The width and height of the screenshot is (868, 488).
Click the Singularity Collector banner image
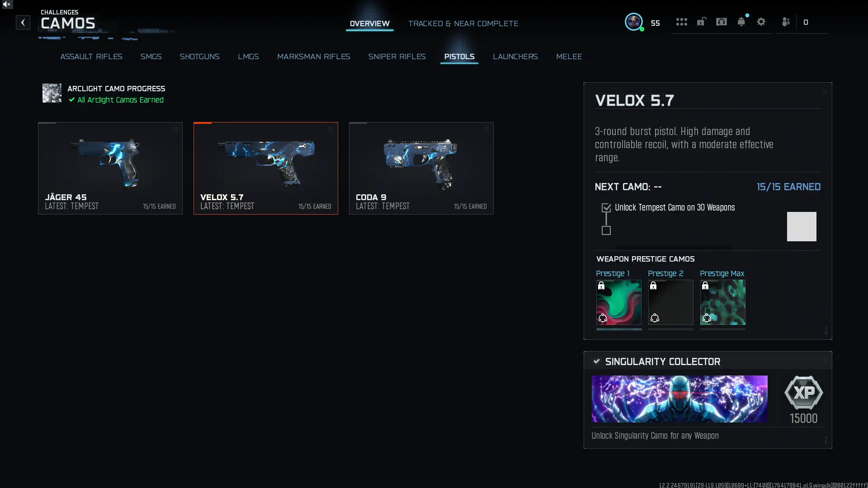click(x=679, y=399)
